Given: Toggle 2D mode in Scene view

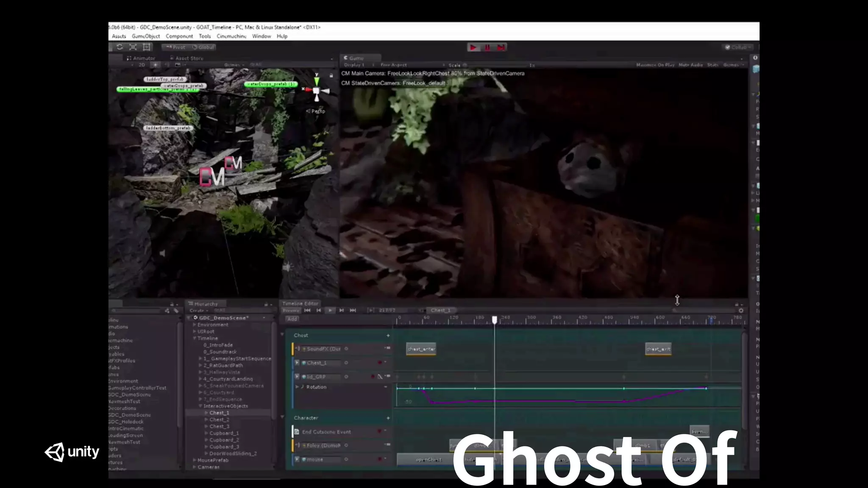Looking at the screenshot, I should pos(142,65).
